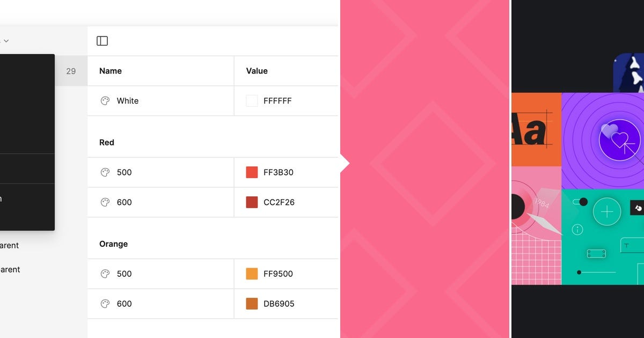This screenshot has width=644, height=338.
Task: Click the plus circle on the teal tile
Action: 606,211
